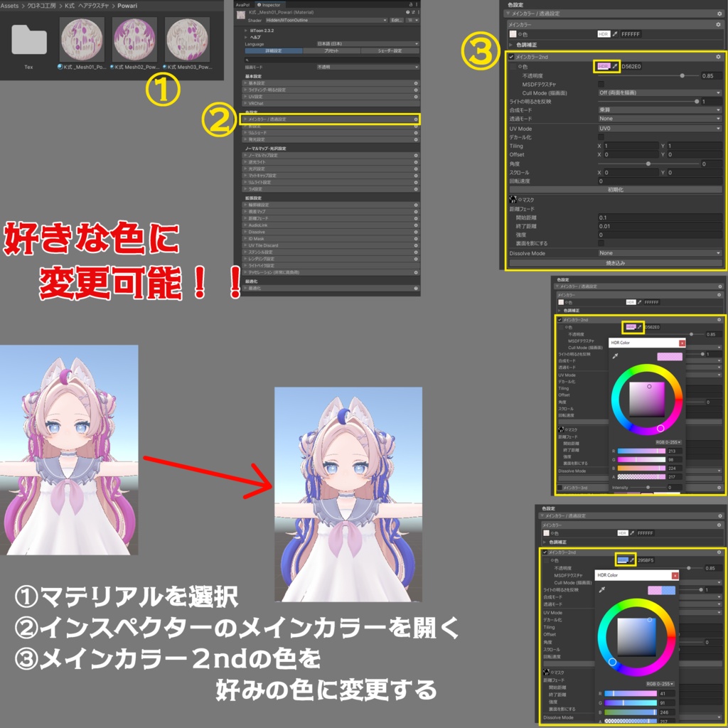This screenshot has height=728, width=728.
Task: Toggle the 裏面を影にする checkbox
Action: tap(601, 243)
